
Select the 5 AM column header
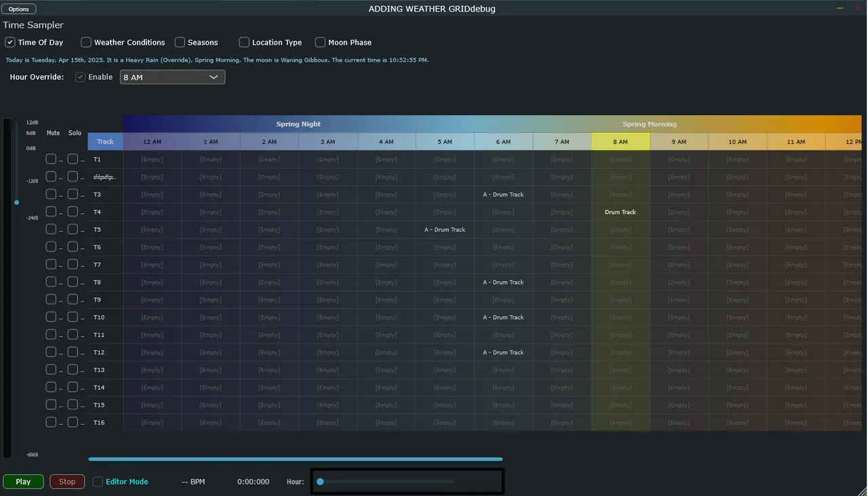[445, 142]
